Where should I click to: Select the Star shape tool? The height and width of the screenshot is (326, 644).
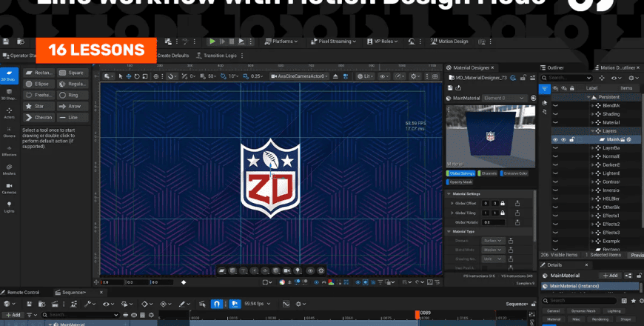click(39, 106)
